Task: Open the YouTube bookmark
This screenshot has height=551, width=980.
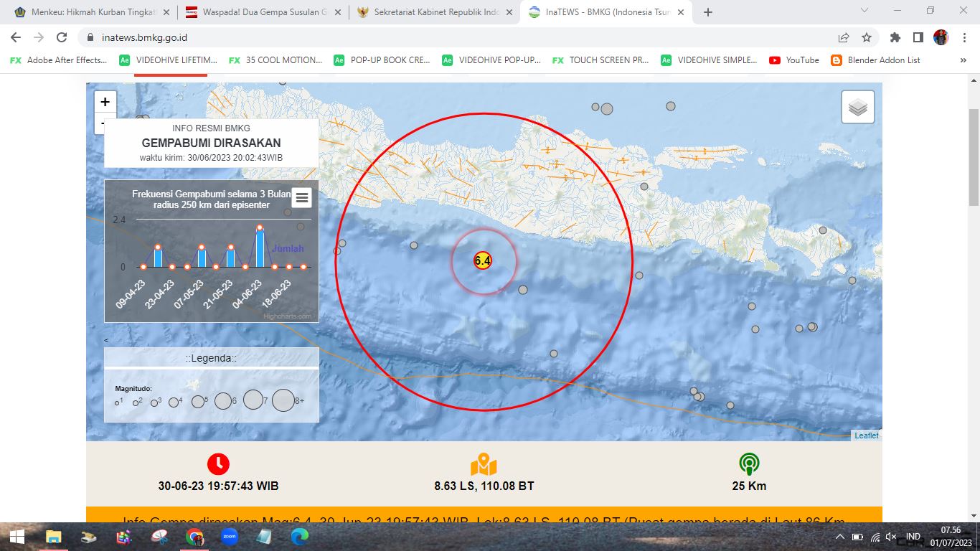Action: (x=794, y=60)
